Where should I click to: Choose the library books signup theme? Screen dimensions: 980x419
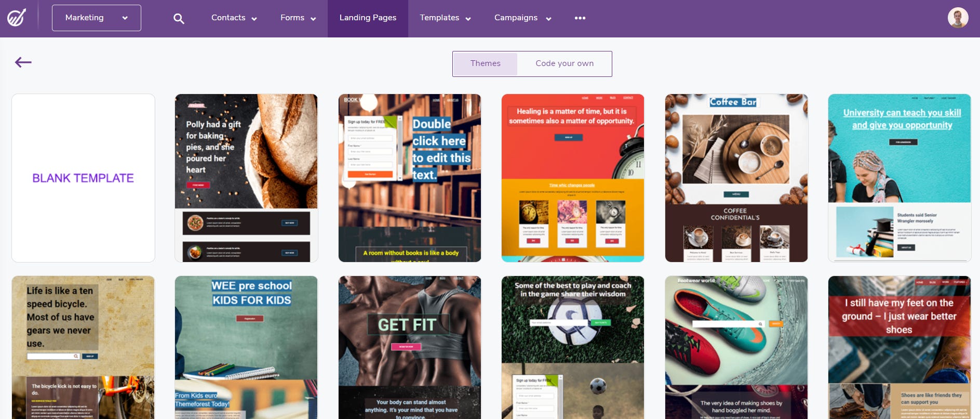pyautogui.click(x=410, y=178)
